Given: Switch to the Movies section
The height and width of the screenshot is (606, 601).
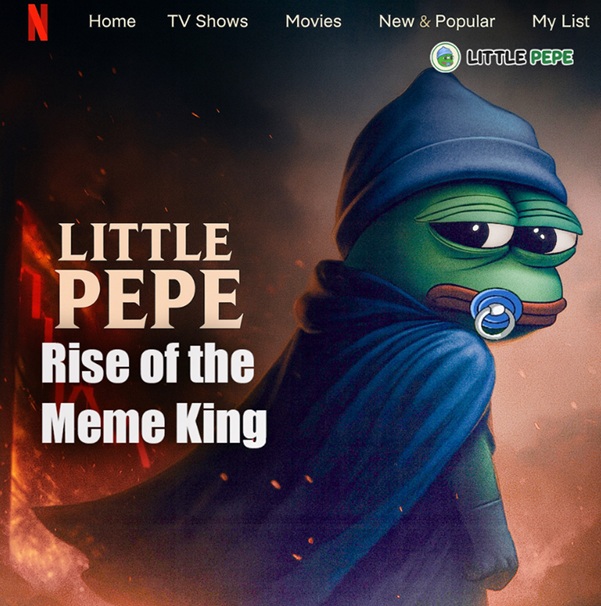Looking at the screenshot, I should click(313, 21).
